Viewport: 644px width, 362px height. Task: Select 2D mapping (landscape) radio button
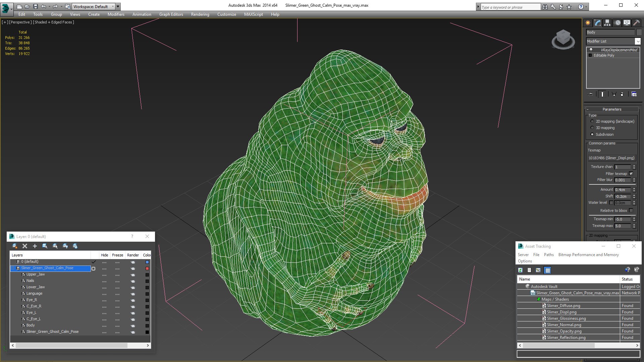click(x=592, y=121)
